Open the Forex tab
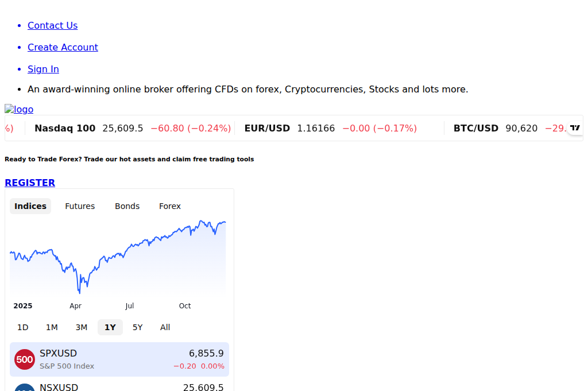Screen dimensions: 588x391 coord(169,206)
